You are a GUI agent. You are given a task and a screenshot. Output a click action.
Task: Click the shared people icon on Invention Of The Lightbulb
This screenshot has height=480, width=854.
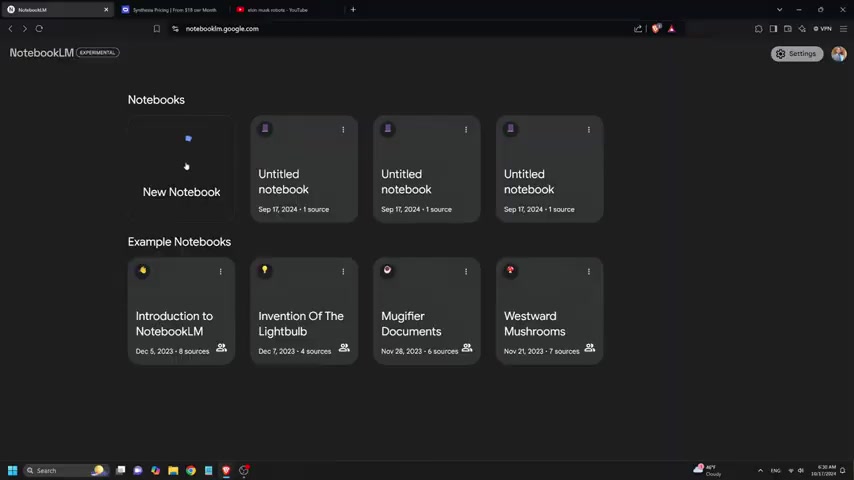[344, 348]
